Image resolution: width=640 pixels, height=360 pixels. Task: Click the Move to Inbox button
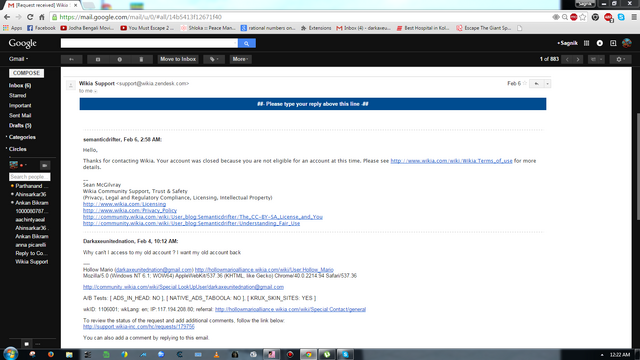click(x=178, y=59)
